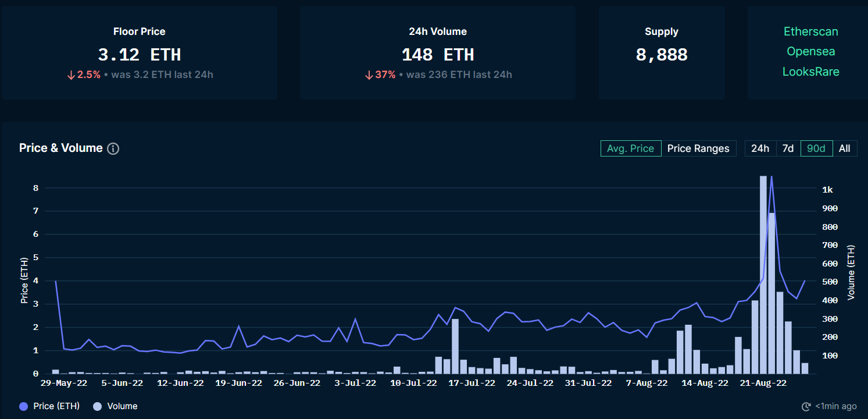Toggle the Volume series in chart legend
Viewport: 868px width, 419px height.
point(115,406)
